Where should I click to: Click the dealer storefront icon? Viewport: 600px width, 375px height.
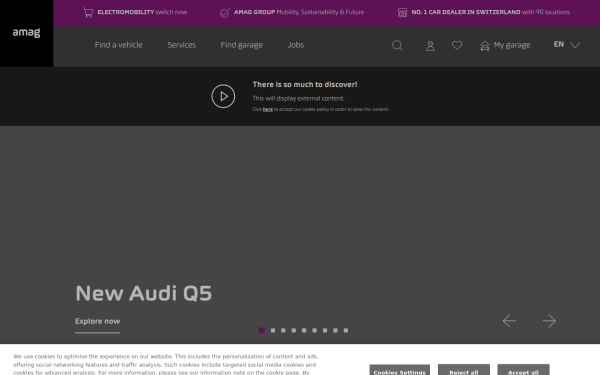coord(402,13)
